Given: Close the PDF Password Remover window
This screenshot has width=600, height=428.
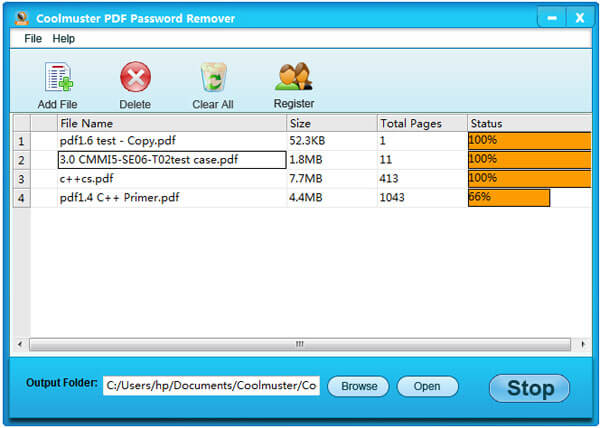Looking at the screenshot, I should pyautogui.click(x=578, y=17).
